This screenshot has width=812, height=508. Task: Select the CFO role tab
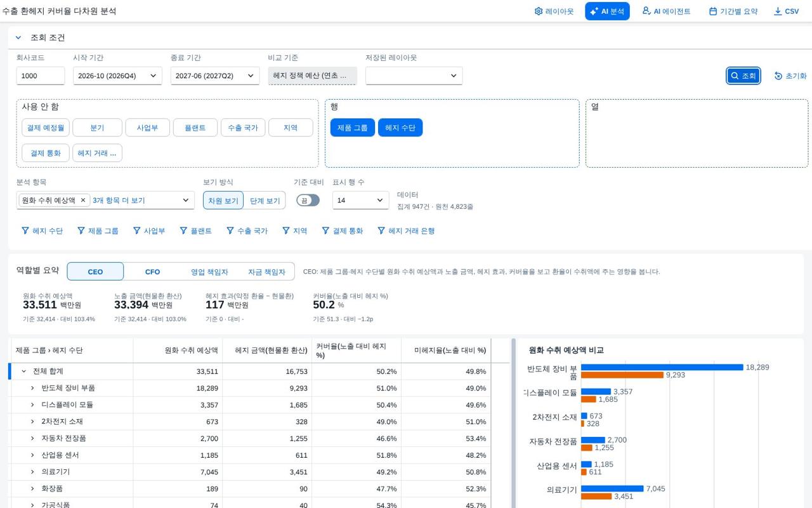[152, 272]
